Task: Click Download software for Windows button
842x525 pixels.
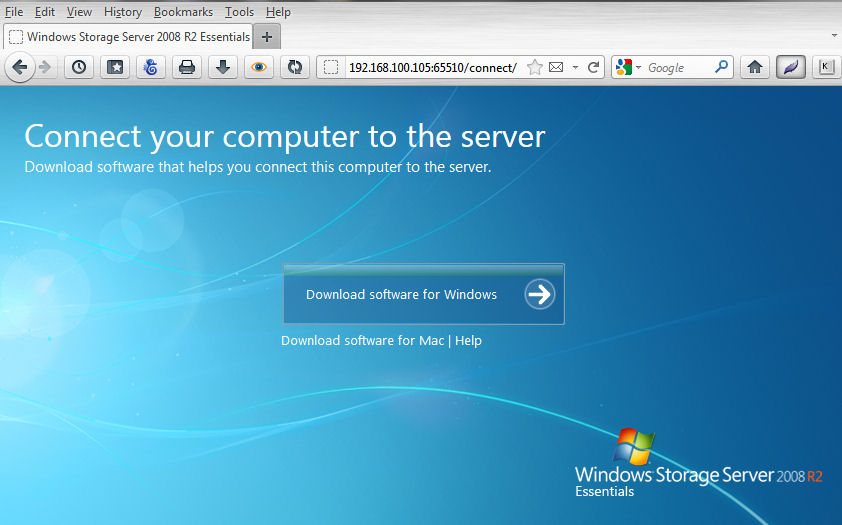Action: [x=424, y=294]
